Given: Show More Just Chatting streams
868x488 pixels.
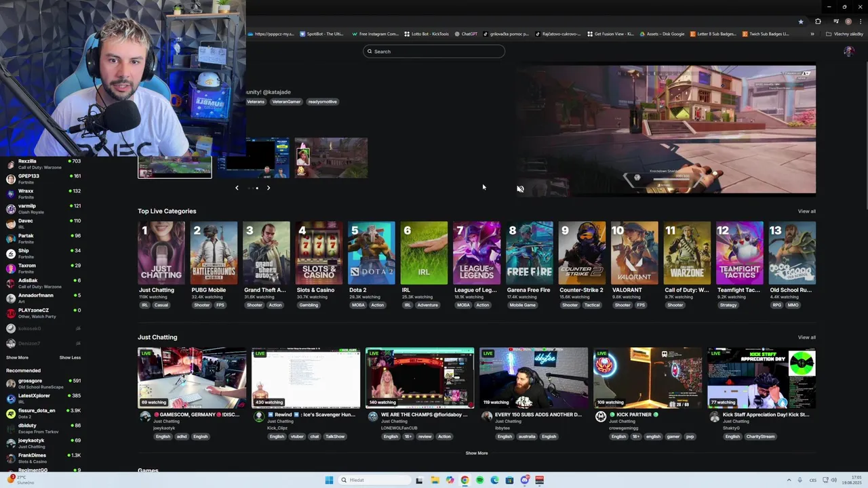Looking at the screenshot, I should (476, 453).
